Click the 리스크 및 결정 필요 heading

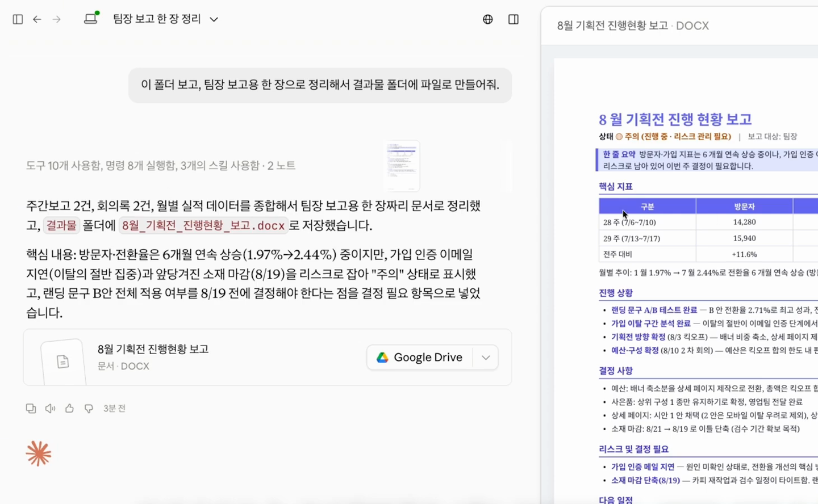(x=633, y=449)
